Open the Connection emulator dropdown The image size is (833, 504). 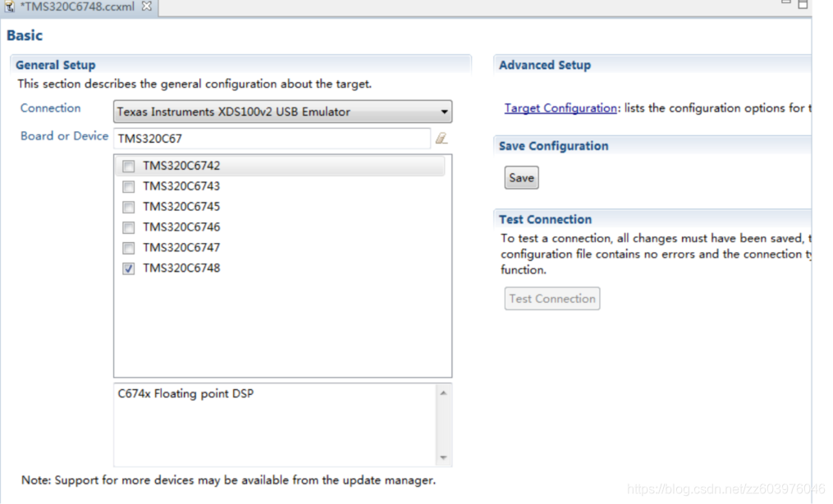point(282,112)
